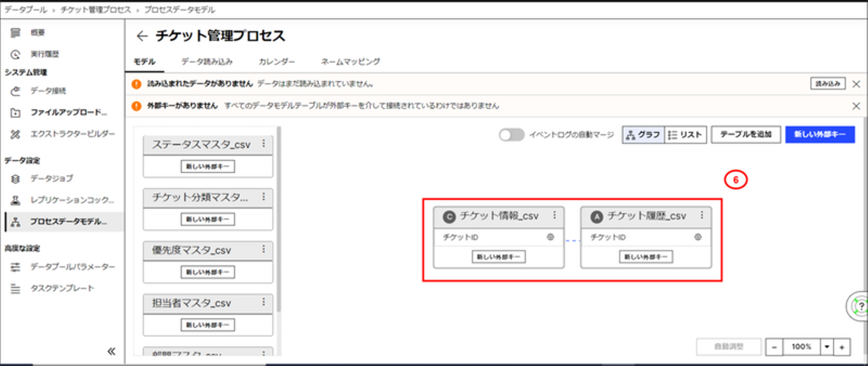Open three-dot menu on ステータスマスタ_csv
868x366 pixels.
[263, 144]
